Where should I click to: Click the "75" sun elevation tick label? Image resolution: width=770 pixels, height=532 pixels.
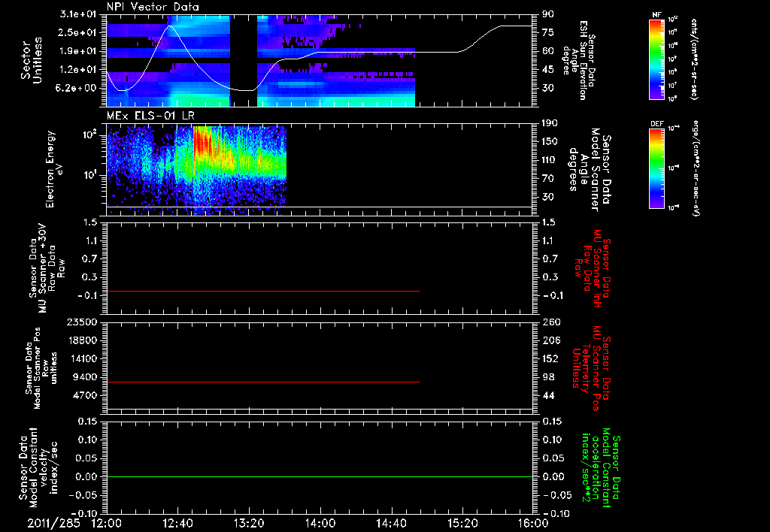tap(548, 32)
